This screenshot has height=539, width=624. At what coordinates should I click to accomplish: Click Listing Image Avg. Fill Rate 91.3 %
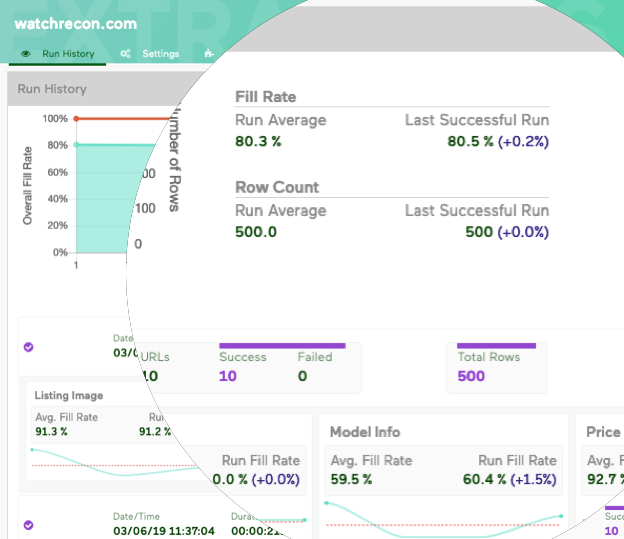pos(51,432)
